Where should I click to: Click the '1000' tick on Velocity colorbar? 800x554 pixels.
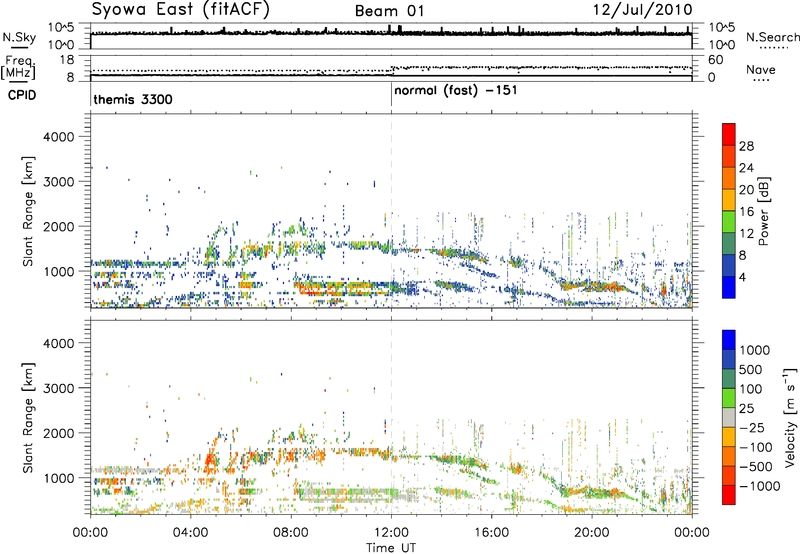pos(755,350)
